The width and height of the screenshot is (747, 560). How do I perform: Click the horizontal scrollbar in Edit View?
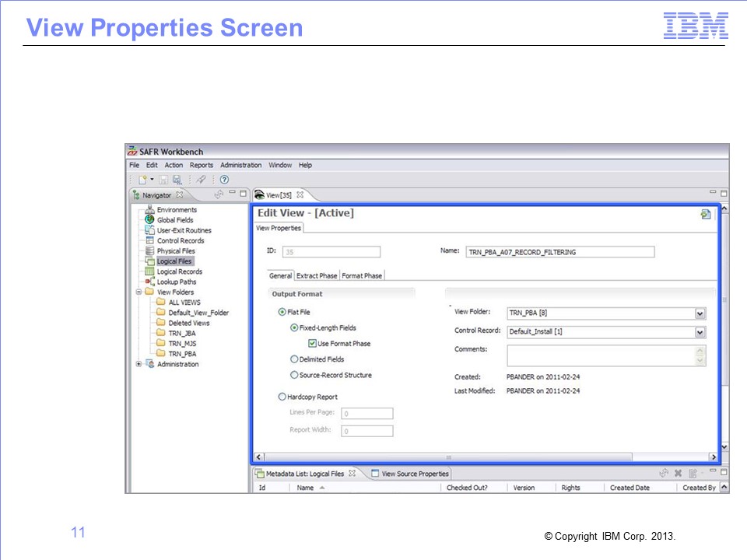(448, 457)
